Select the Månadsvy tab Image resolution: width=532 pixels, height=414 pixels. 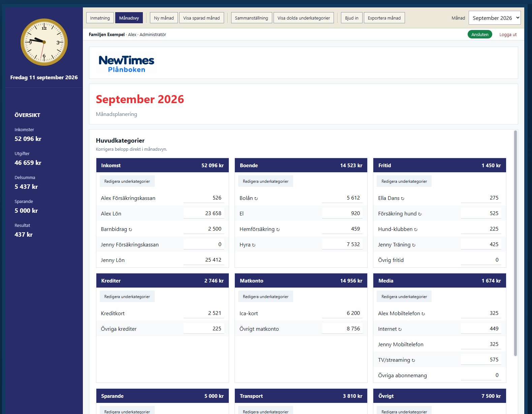pos(129,18)
